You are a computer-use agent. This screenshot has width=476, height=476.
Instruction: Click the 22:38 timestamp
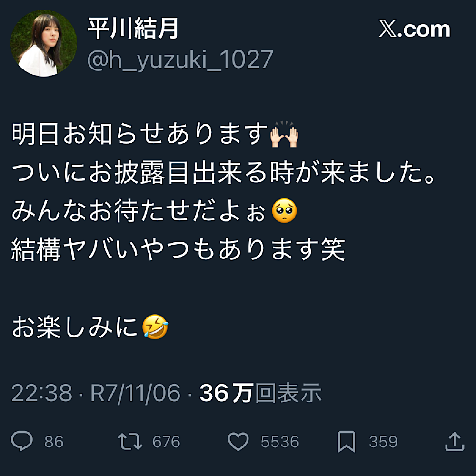coord(42,393)
